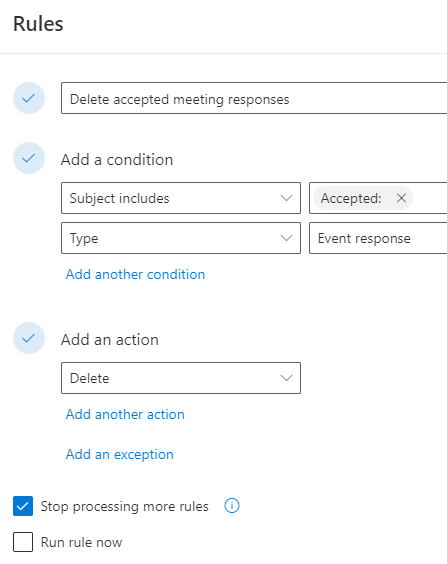Open the Event response value selector
Image resolution: width=447 pixels, height=564 pixels.
click(378, 238)
